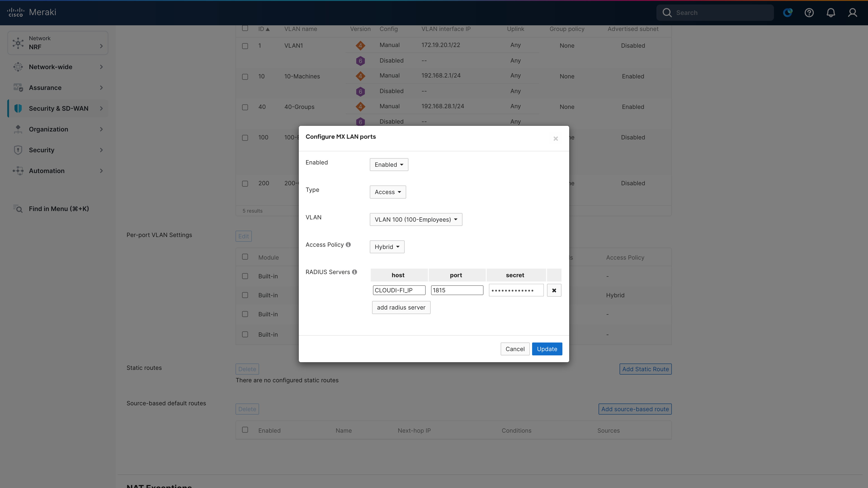
Task: Open the Access Policy Hybrid dropdown
Action: [x=387, y=247]
